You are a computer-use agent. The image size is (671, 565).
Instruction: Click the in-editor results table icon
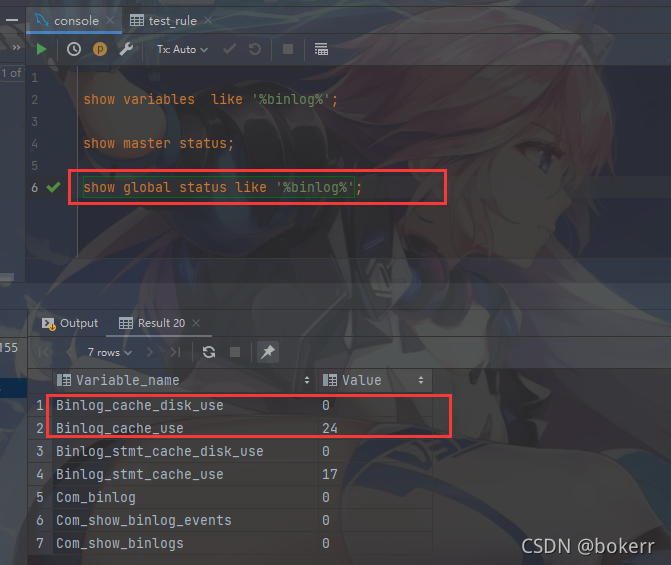[x=321, y=50]
